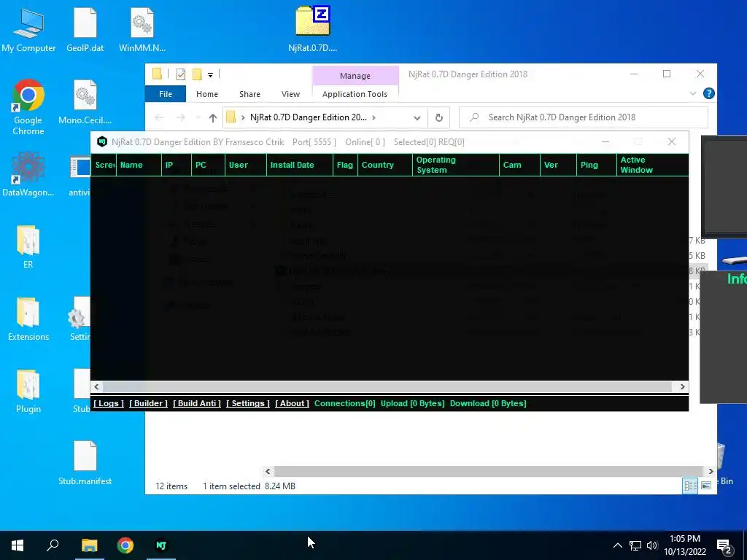Click the Explorer refresh button
The image size is (747, 560).
[438, 117]
